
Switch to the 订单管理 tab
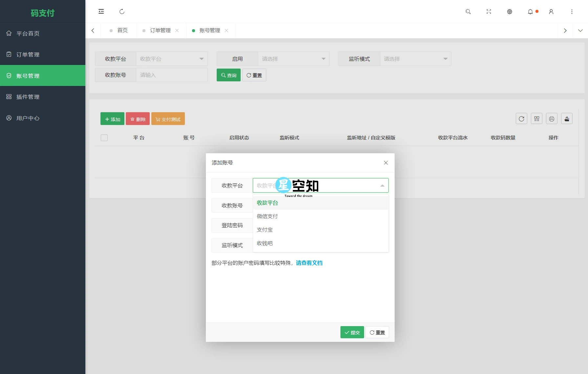(x=160, y=30)
